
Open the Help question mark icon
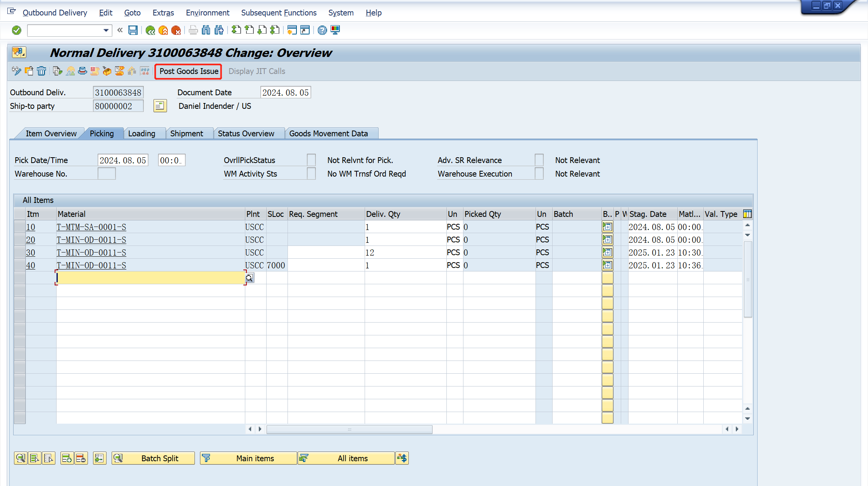322,30
